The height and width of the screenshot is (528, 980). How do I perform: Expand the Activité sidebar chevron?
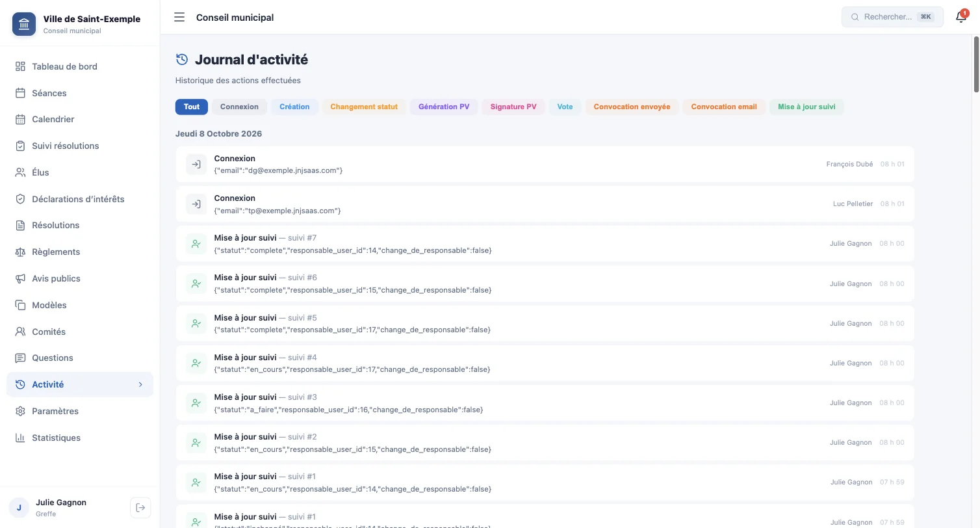(140, 384)
